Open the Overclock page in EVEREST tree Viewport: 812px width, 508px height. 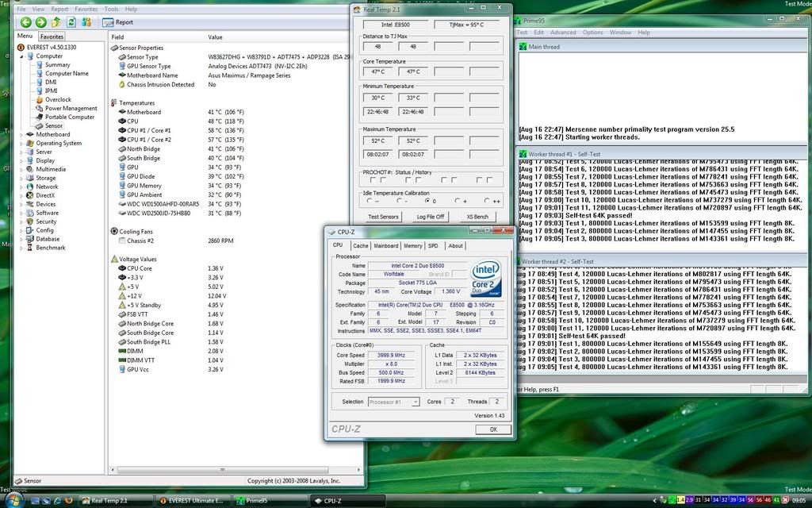click(x=54, y=99)
